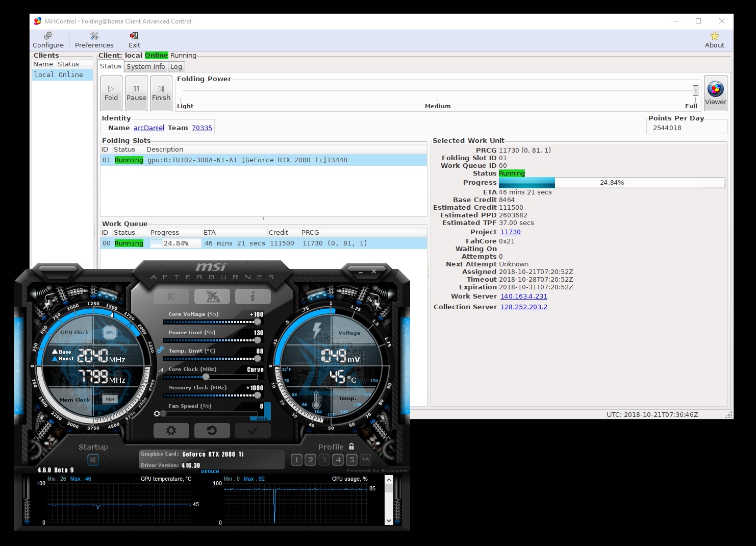756x546 pixels.
Task: Select Afterburner profile slot 3
Action: (x=324, y=460)
